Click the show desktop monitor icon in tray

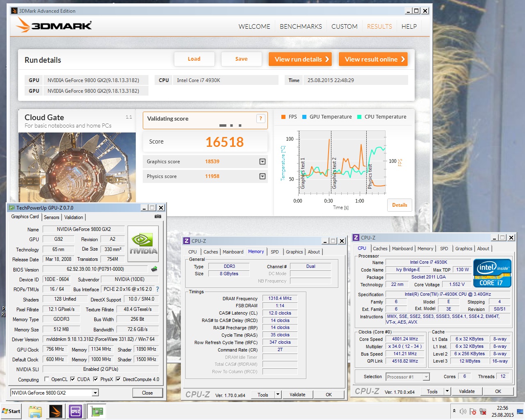pyautogui.click(x=520, y=411)
